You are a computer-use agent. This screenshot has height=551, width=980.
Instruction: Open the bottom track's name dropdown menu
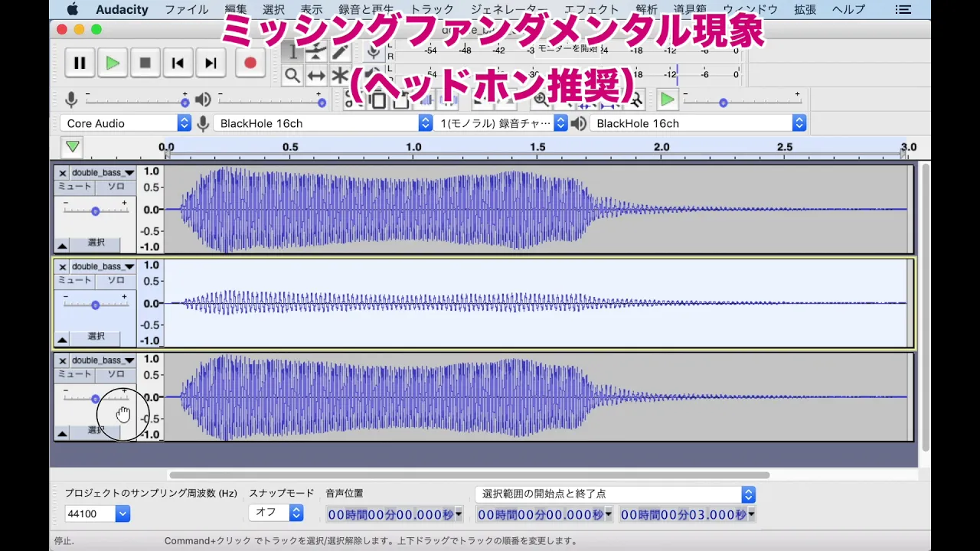(x=103, y=360)
